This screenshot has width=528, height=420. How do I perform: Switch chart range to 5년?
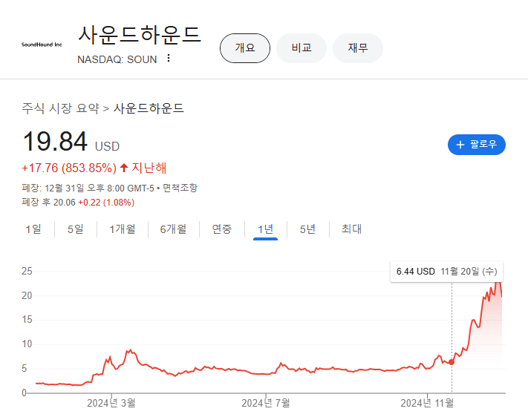pos(307,229)
